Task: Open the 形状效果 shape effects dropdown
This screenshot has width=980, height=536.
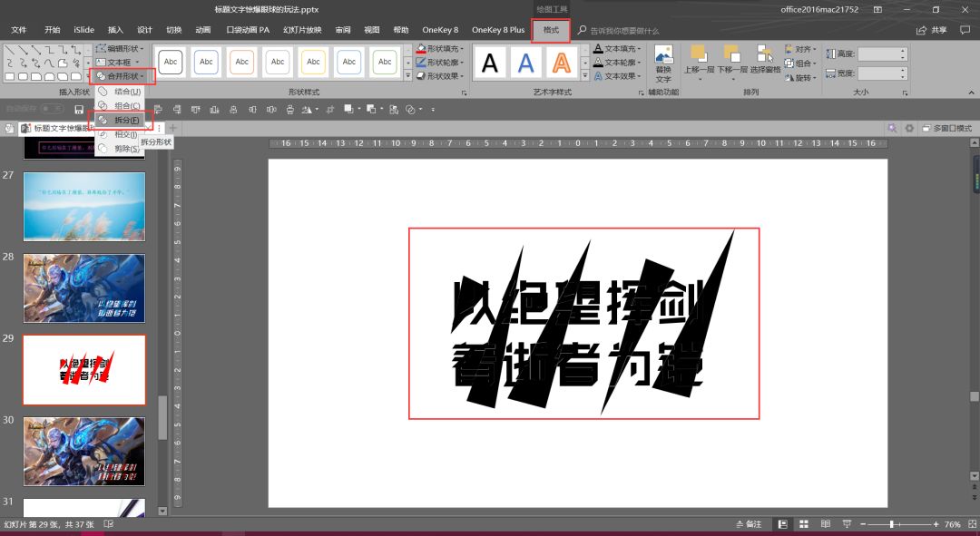Action: click(441, 76)
